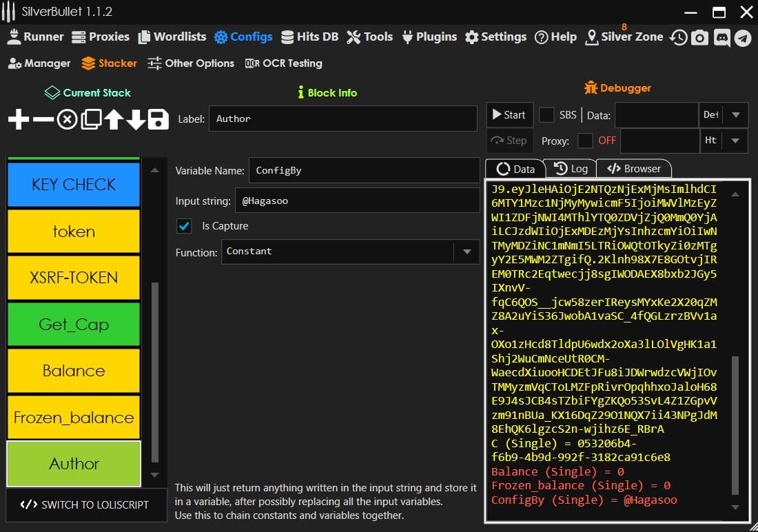Click the remove block minus icon
Viewport: 758px width, 532px height.
point(43,120)
